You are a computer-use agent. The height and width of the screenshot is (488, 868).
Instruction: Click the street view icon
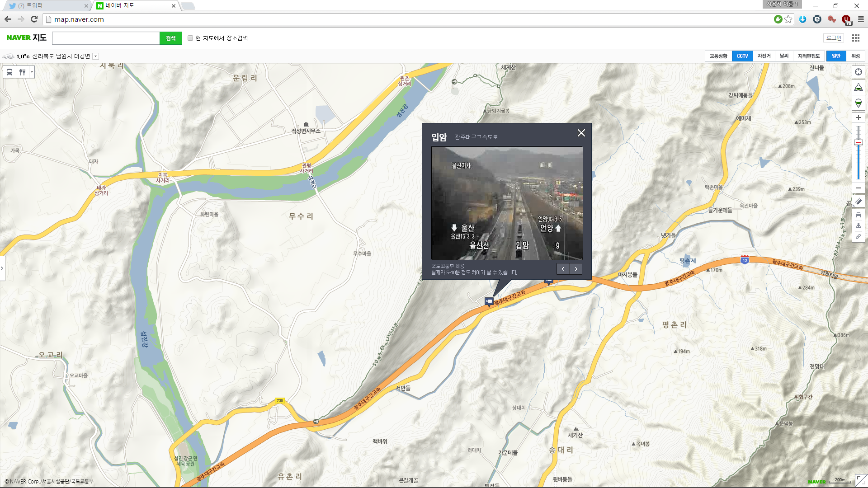pos(858,88)
